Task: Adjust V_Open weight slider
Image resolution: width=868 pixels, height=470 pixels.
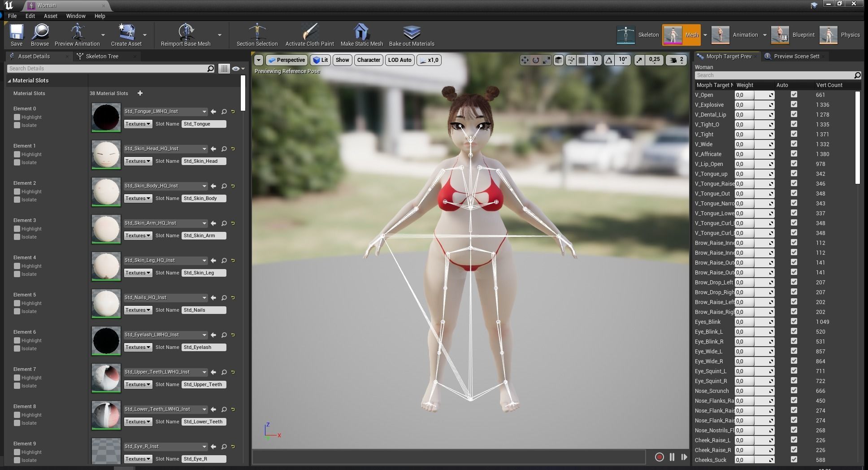Action: (x=754, y=95)
